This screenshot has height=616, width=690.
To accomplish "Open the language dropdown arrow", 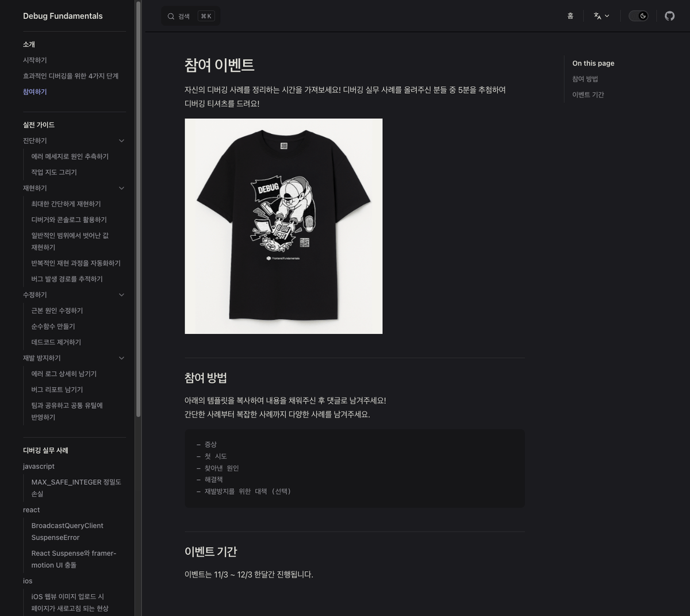I will [607, 16].
